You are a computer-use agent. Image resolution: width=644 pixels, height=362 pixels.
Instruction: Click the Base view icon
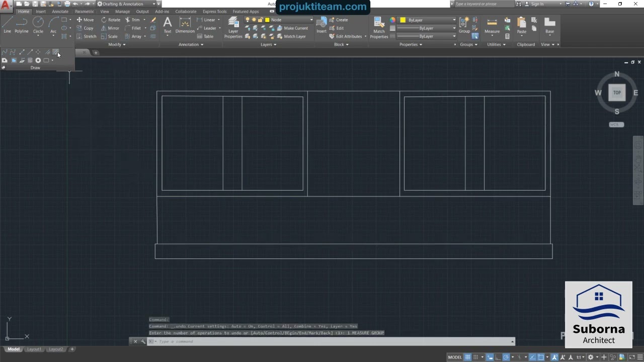tap(549, 25)
